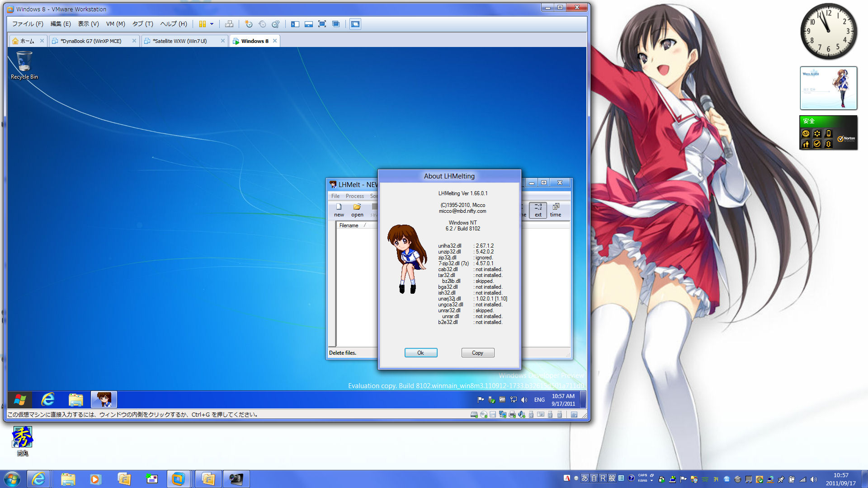868x488 pixels.
Task: Click the slideshow gadget thumbnail
Action: 829,88
